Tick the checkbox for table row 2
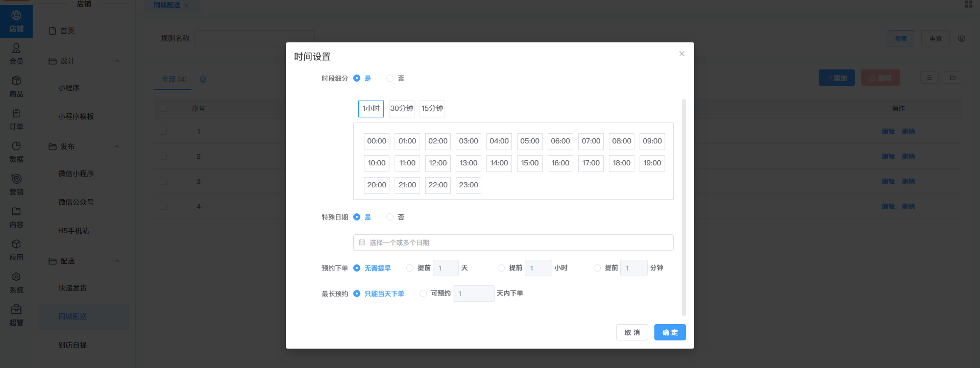The image size is (980, 368). click(163, 156)
